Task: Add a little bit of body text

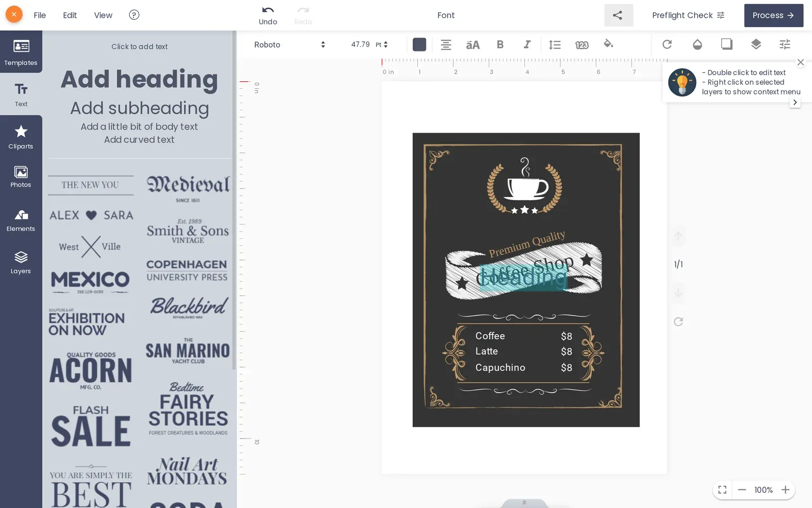Action: click(x=139, y=126)
